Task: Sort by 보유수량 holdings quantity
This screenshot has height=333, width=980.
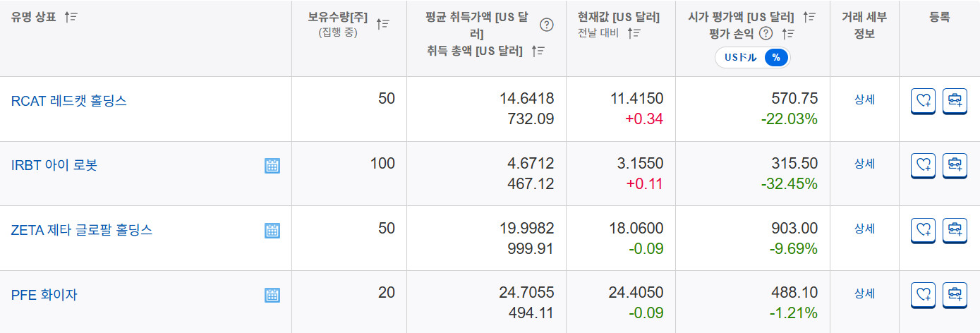Action: (x=382, y=24)
